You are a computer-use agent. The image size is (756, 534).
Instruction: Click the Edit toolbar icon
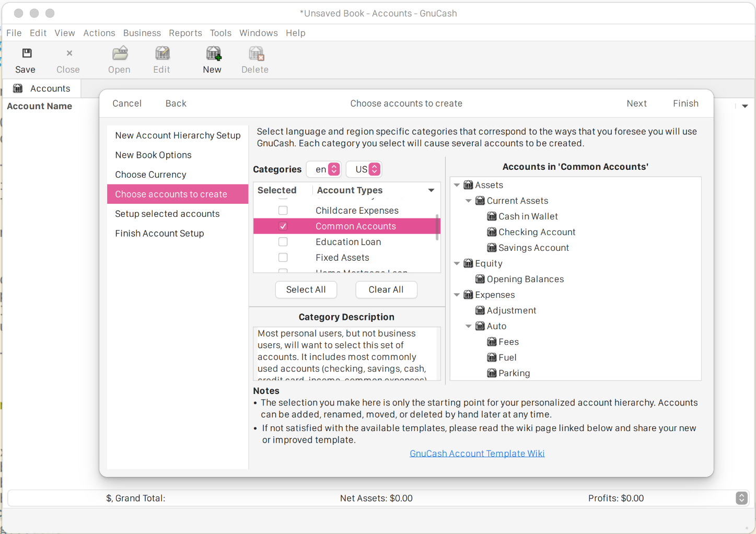tap(162, 54)
